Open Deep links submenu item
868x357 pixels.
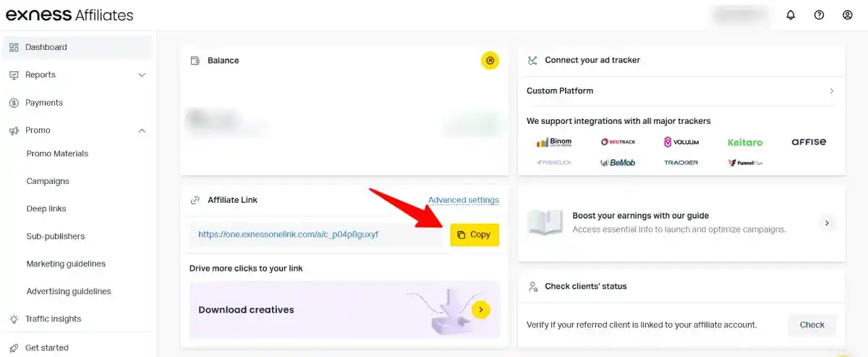(x=46, y=209)
